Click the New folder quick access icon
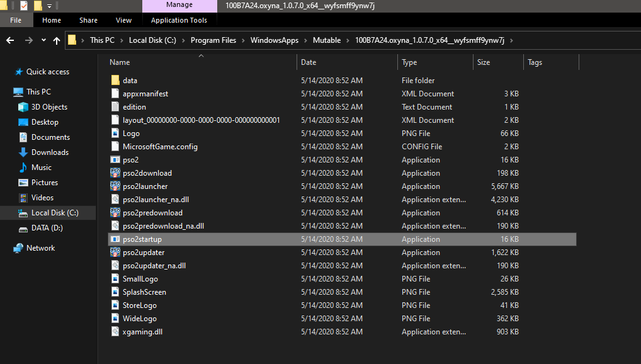 [38, 5]
